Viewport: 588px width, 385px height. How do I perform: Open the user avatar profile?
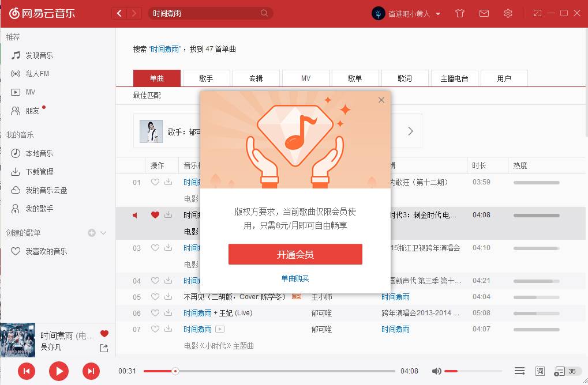[x=378, y=13]
